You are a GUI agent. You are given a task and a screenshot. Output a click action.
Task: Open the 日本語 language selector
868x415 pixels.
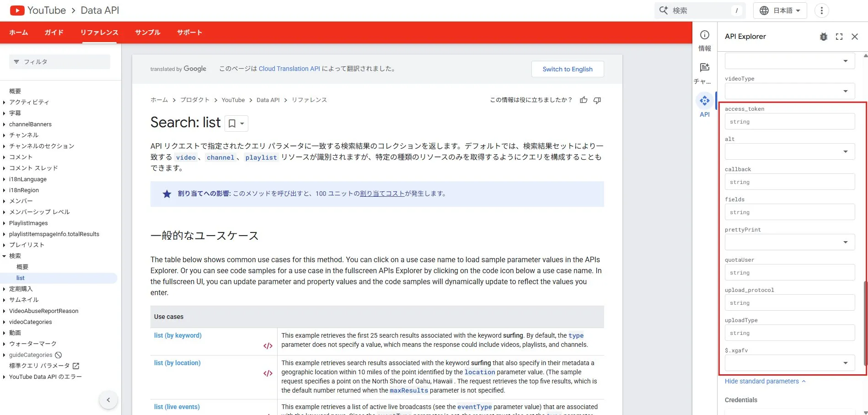pyautogui.click(x=780, y=11)
